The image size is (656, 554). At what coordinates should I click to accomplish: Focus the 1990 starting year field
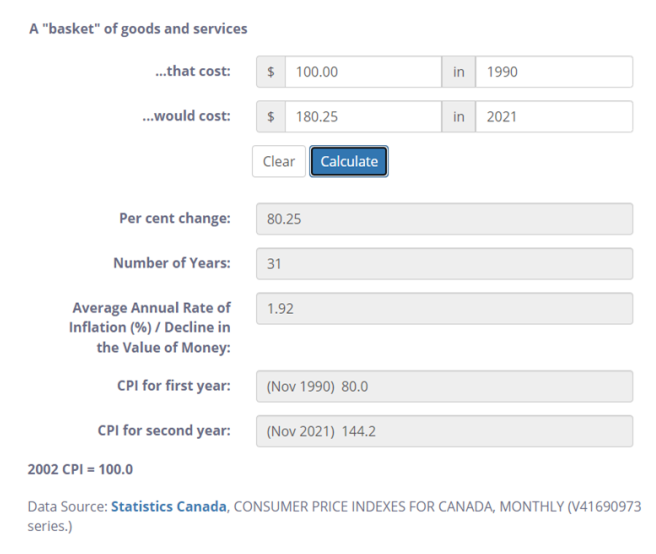[x=553, y=72]
